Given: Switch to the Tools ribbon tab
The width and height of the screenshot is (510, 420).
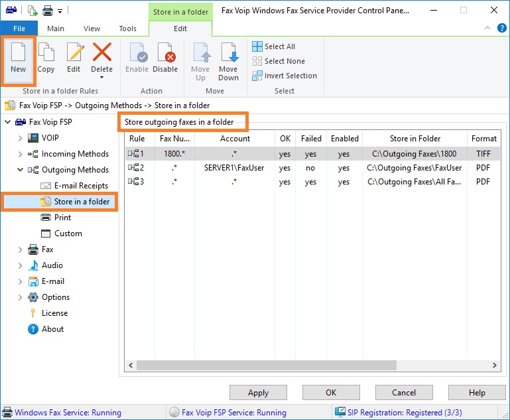Looking at the screenshot, I should [128, 29].
